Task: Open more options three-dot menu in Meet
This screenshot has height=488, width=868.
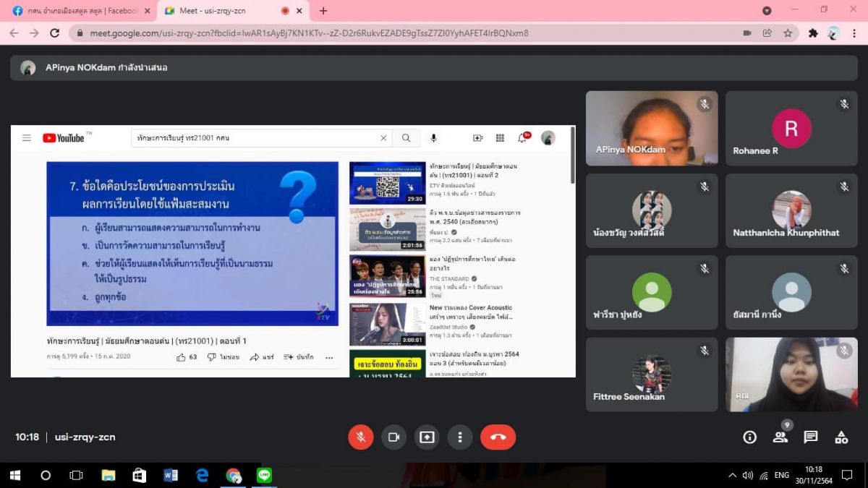Action: tap(460, 437)
